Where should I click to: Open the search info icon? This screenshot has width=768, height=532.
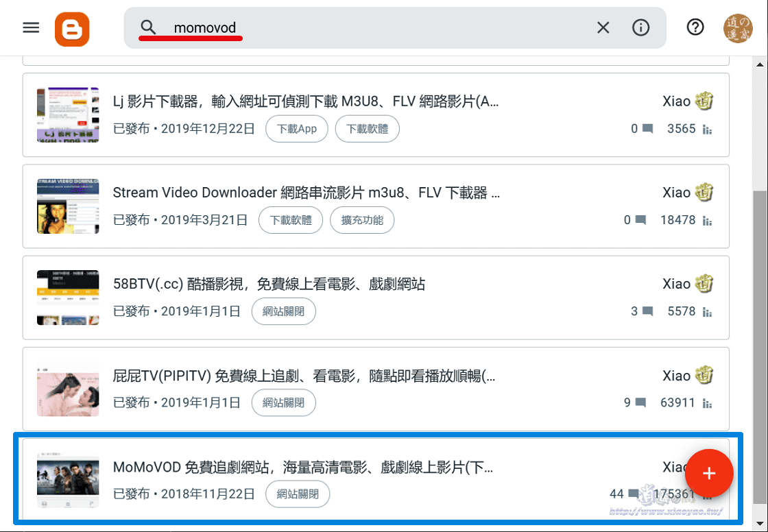[x=640, y=27]
